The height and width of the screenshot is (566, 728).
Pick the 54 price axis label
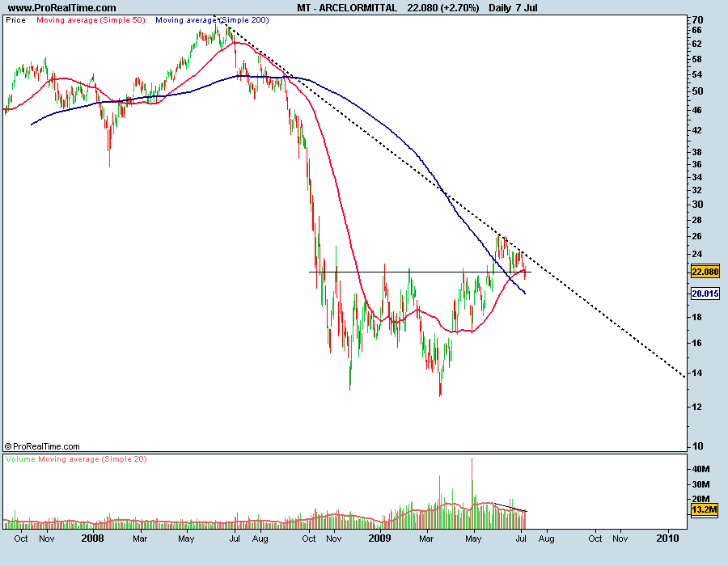pos(697,74)
